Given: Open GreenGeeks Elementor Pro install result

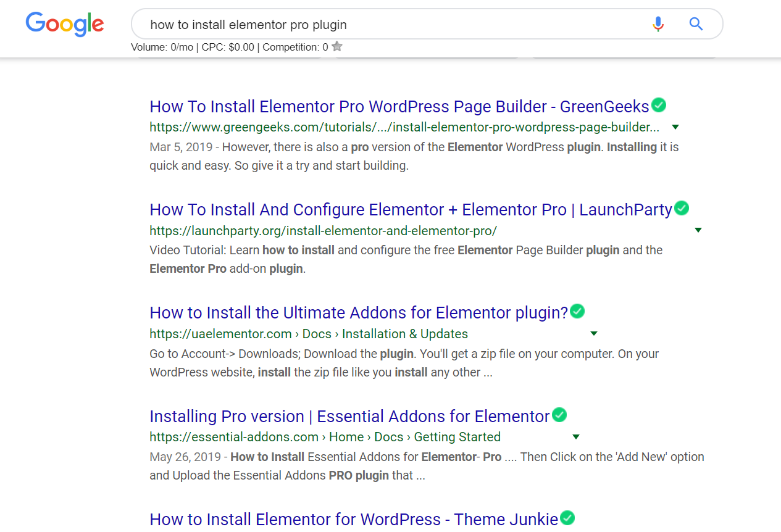Looking at the screenshot, I should (x=399, y=106).
